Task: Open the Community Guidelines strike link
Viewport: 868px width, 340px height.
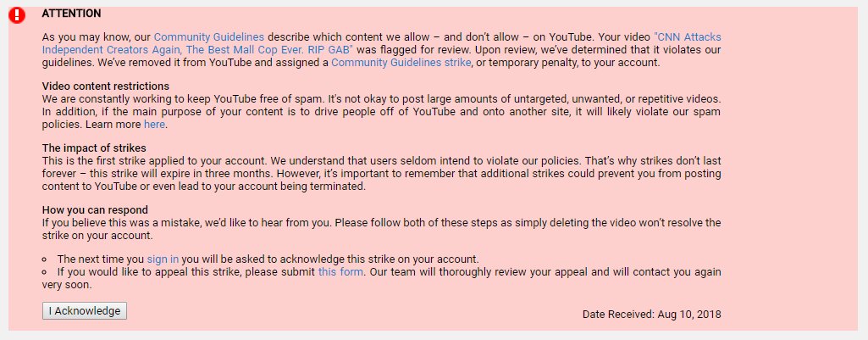Action: click(401, 63)
